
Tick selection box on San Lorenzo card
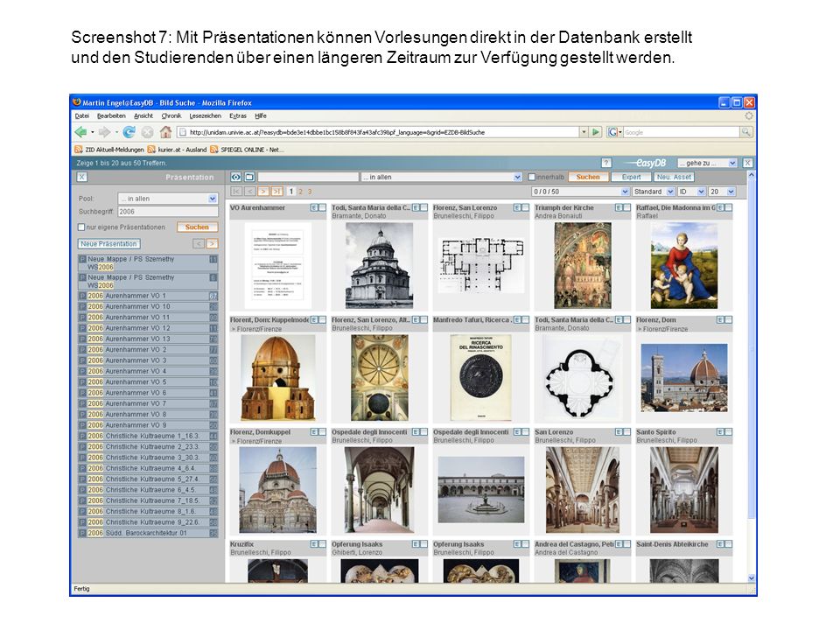click(626, 431)
